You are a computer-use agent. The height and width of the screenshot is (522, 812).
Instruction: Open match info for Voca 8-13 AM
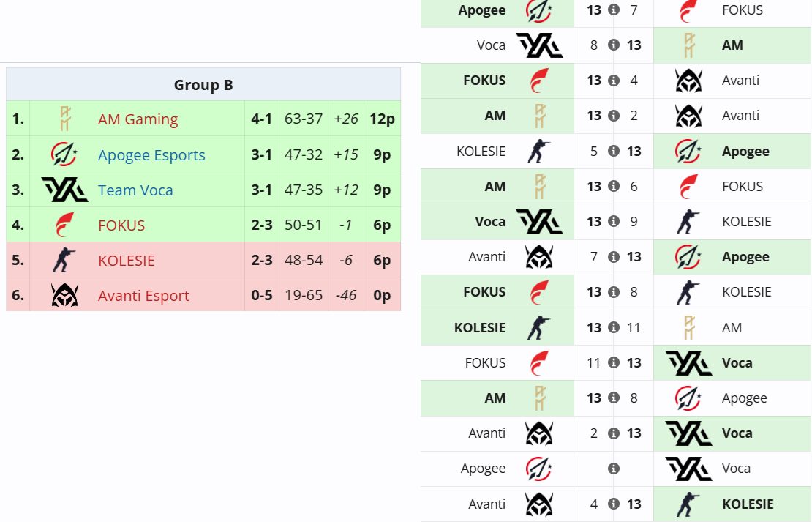coord(614,45)
